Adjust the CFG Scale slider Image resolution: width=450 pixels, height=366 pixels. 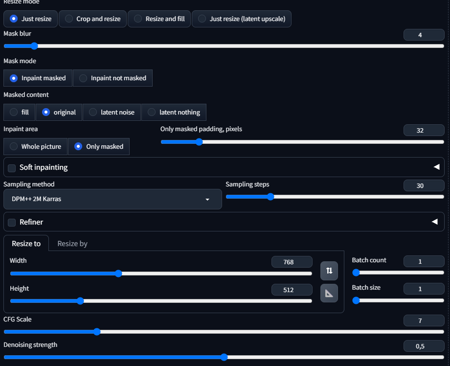coord(224,332)
